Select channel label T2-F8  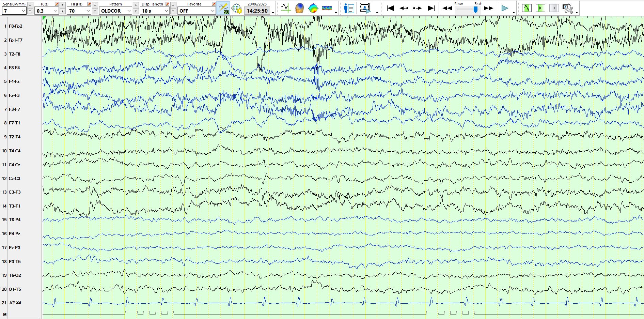tap(15, 54)
